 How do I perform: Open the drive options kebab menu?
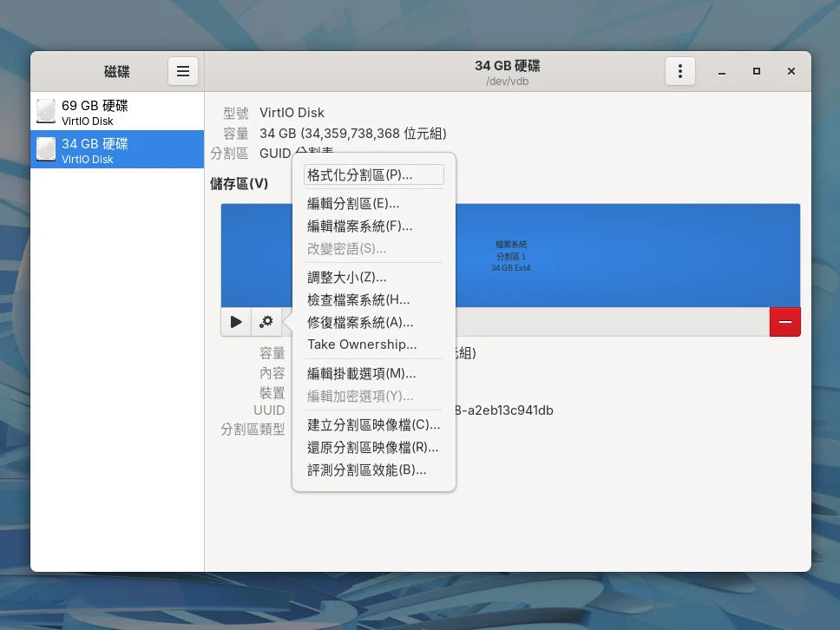680,71
